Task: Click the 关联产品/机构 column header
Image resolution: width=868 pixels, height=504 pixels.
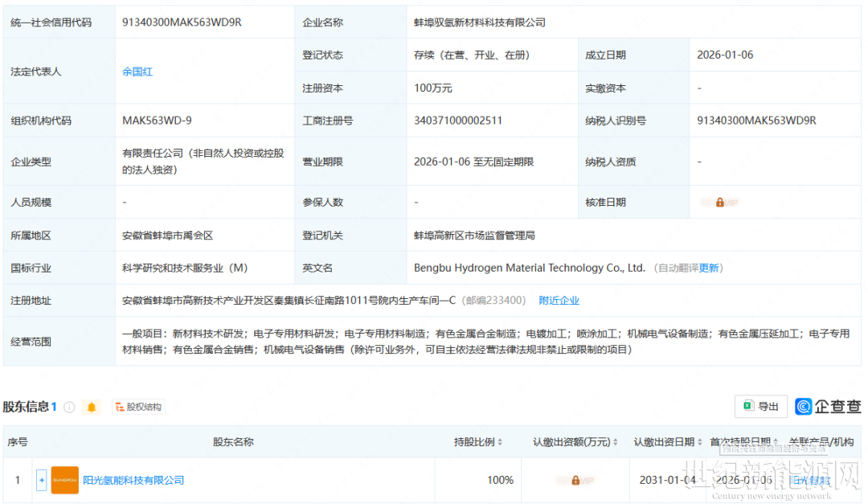Action: coord(821,442)
